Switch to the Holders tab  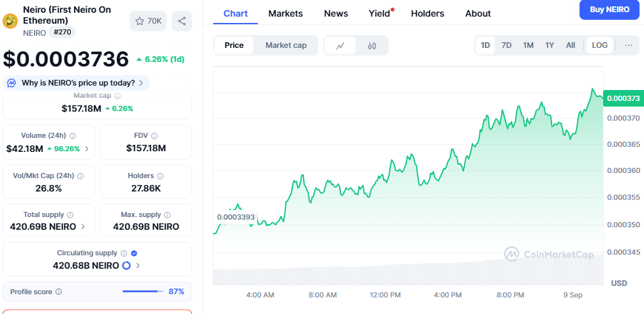point(427,13)
